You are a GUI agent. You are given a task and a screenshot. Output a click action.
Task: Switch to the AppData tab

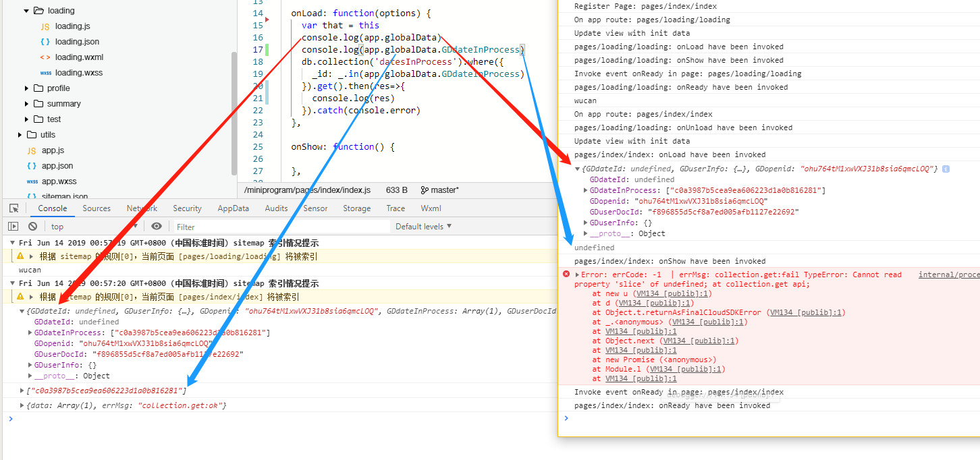click(233, 208)
